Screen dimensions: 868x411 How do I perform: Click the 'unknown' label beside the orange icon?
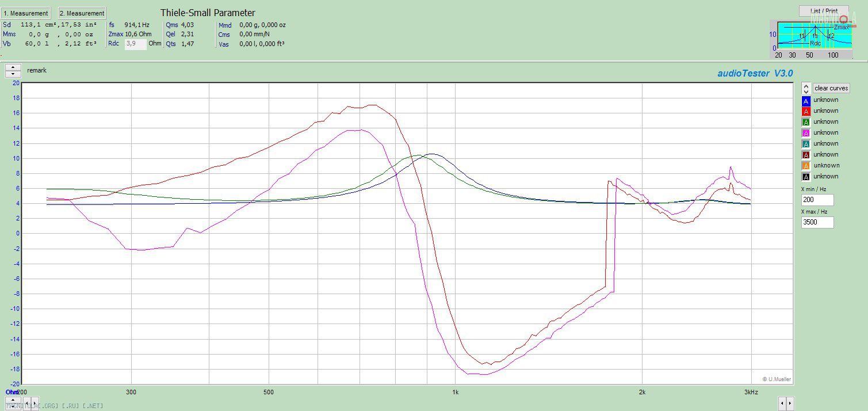point(827,166)
